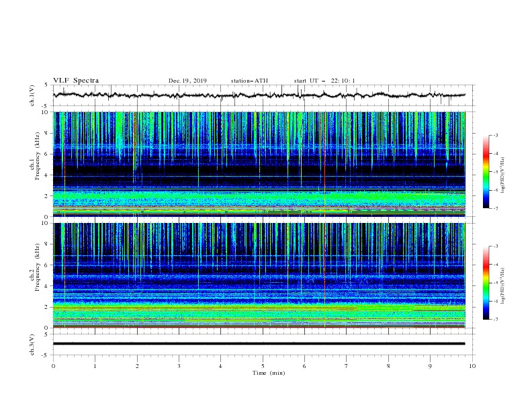Click the "start UT = 22:10:1" text

pos(324,81)
